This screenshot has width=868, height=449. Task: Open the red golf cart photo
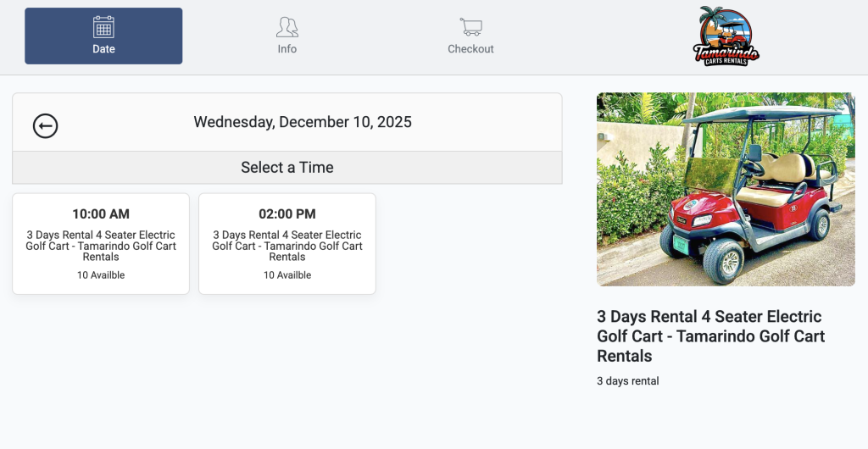[x=726, y=189]
